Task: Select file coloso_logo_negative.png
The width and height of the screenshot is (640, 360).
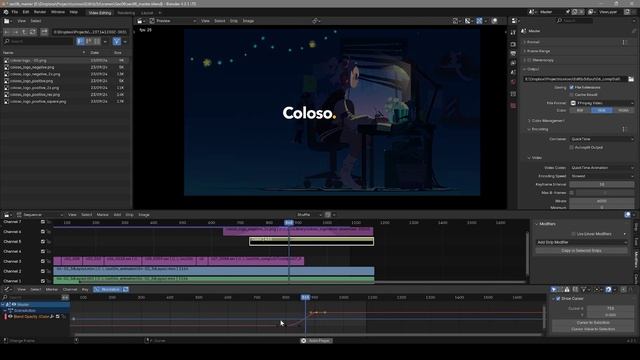Action: [x=32, y=67]
